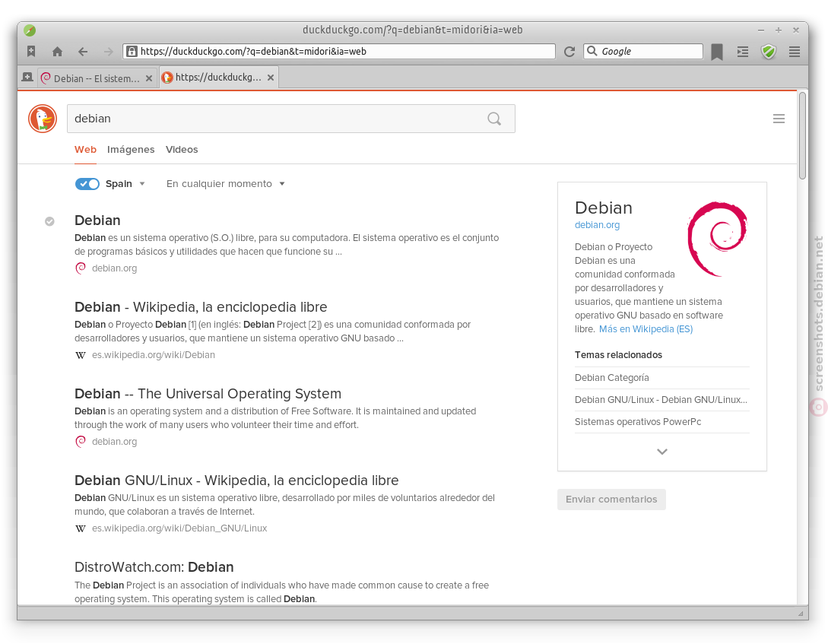828x644 pixels.
Task: Navigate forward to the next page
Action: [x=108, y=51]
